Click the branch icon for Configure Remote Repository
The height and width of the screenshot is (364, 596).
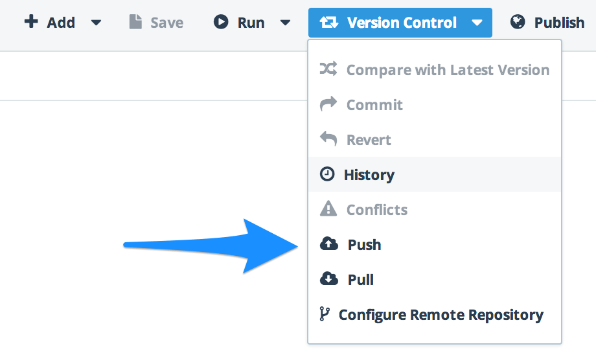click(324, 314)
